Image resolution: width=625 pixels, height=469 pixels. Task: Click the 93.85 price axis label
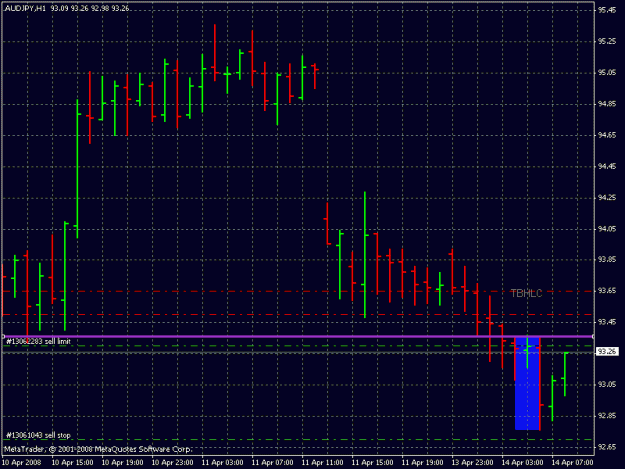click(607, 259)
